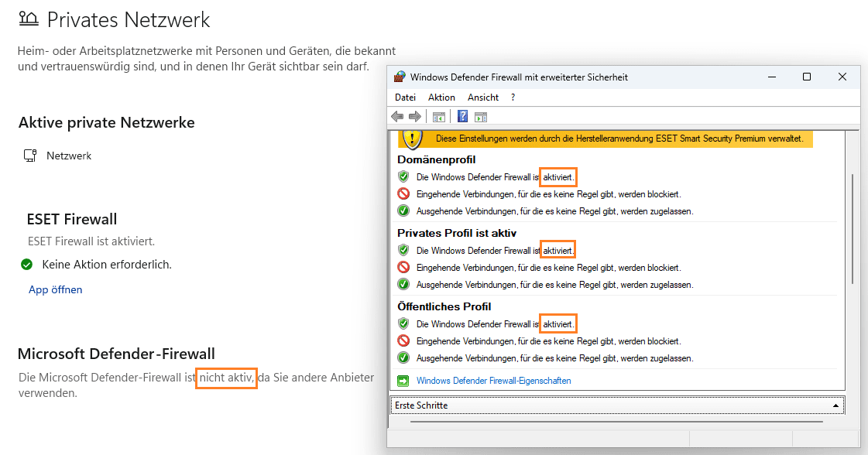The height and width of the screenshot is (455, 868).
Task: Collapse the Erste Schritte section
Action: (835, 405)
